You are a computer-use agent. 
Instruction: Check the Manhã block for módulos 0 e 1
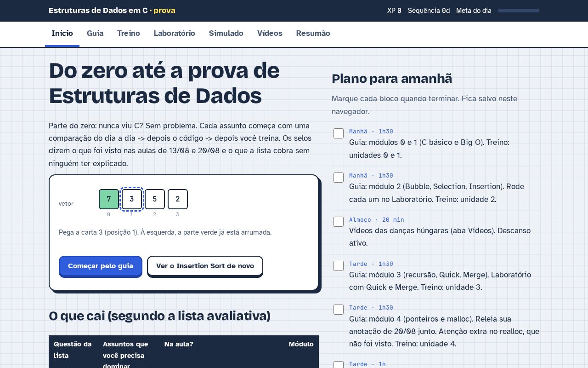pos(339,133)
